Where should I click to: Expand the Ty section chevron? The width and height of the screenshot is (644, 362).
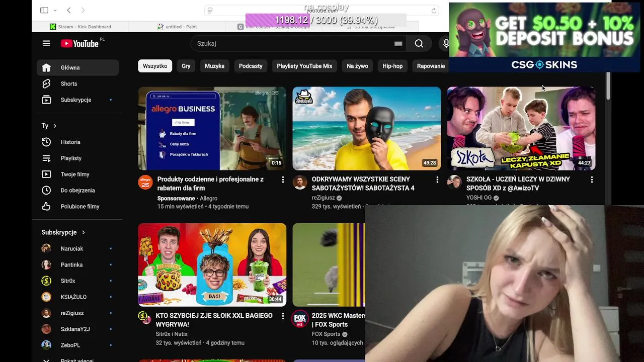pyautogui.click(x=55, y=126)
